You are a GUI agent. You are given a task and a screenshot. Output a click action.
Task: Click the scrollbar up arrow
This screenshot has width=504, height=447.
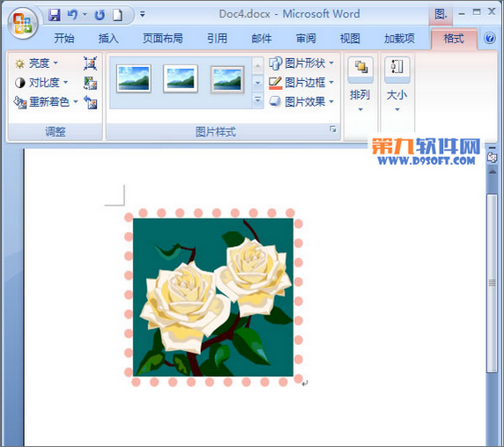(x=493, y=173)
